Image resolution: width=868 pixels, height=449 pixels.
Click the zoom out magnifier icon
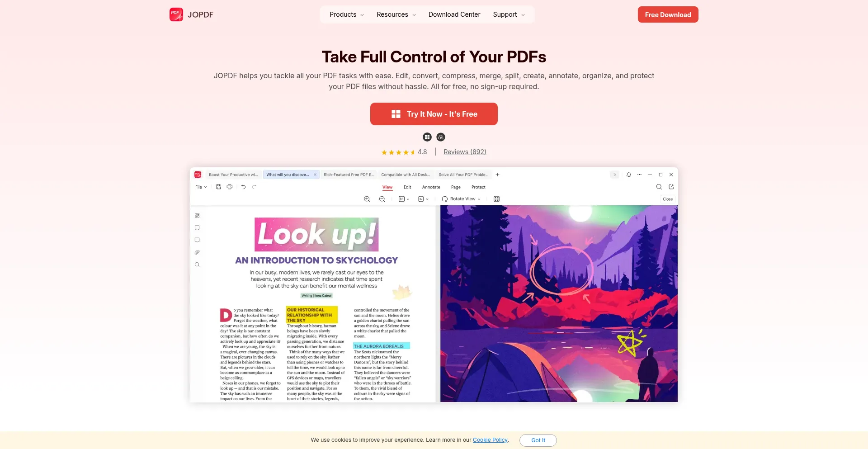tap(382, 199)
